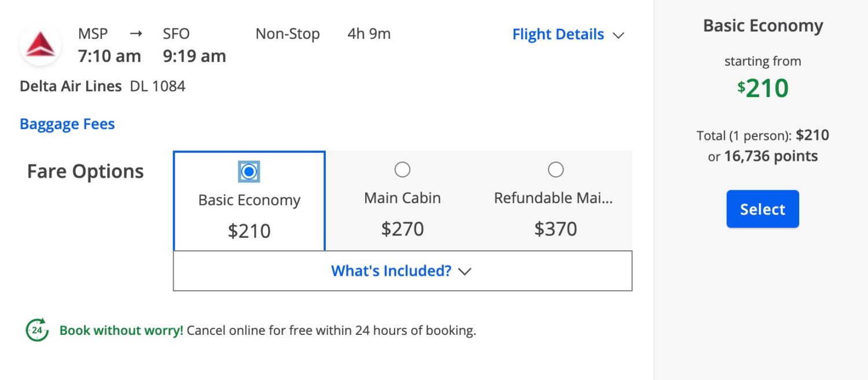Image resolution: width=868 pixels, height=380 pixels.
Task: Expand the What's Included section
Action: point(392,271)
